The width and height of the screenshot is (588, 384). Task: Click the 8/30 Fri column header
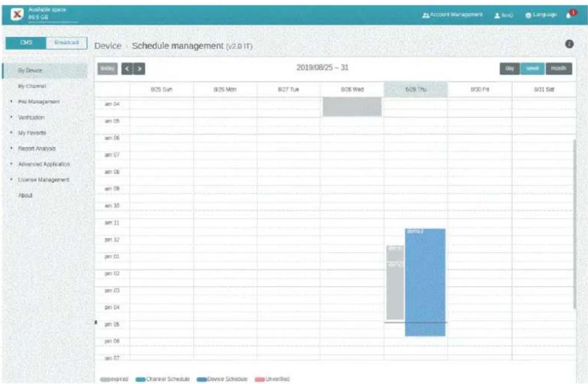click(480, 89)
